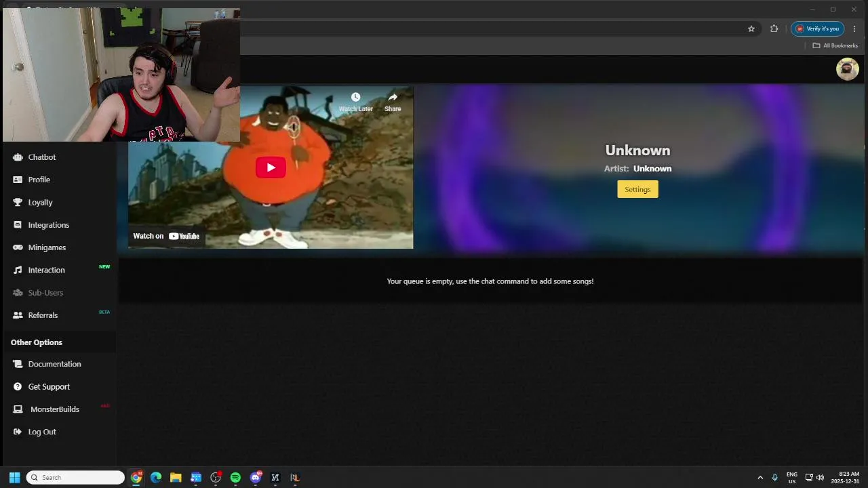The width and height of the screenshot is (868, 488).
Task: Open Minigames with gamepad icon
Action: point(47,247)
